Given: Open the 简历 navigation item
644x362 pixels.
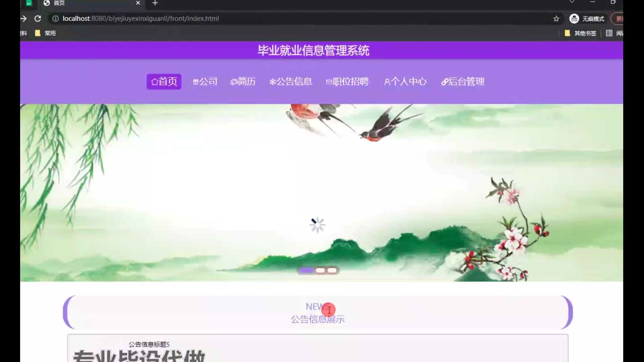Looking at the screenshot, I should pos(243,81).
